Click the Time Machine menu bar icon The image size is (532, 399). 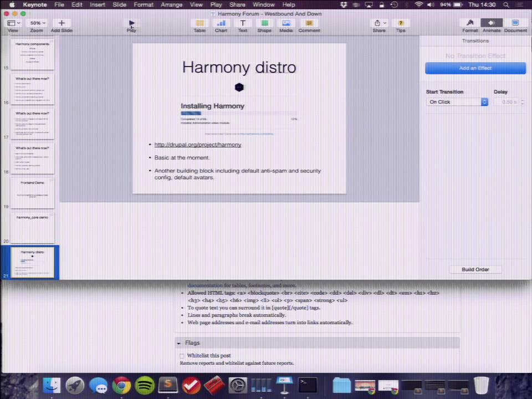(x=394, y=5)
